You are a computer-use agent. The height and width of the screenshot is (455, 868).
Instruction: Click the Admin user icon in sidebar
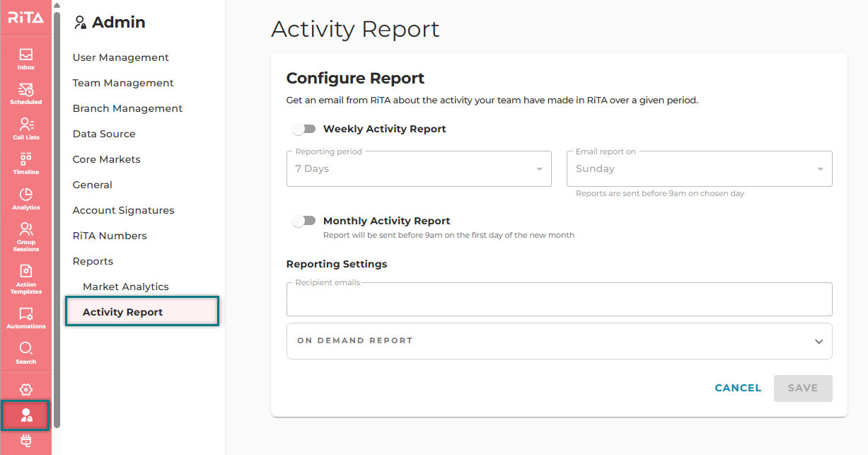click(25, 415)
